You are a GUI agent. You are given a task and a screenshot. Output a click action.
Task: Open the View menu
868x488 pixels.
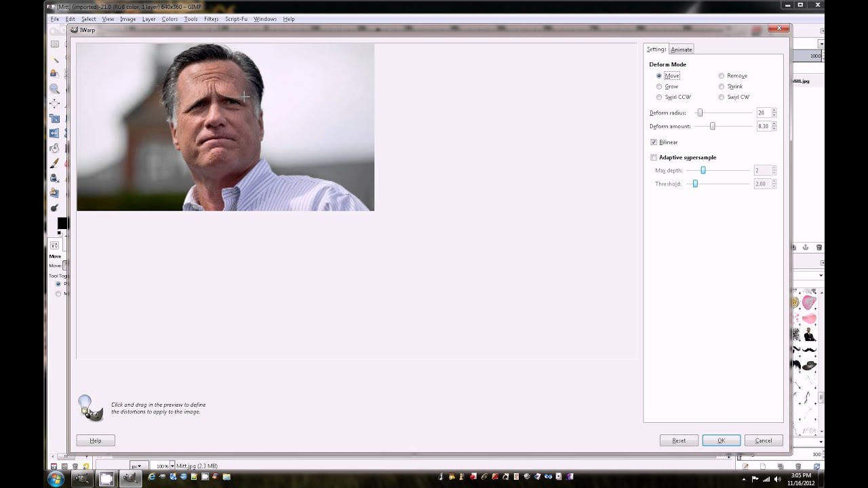(108, 19)
